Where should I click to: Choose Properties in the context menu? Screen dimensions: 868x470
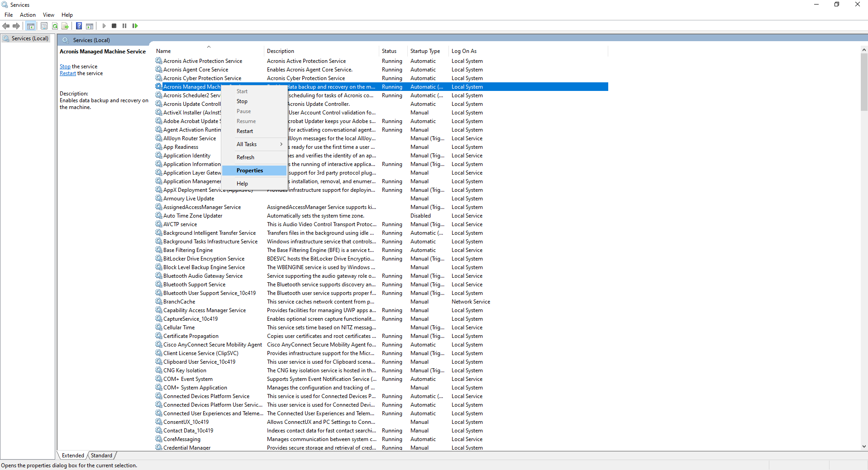coord(254,171)
